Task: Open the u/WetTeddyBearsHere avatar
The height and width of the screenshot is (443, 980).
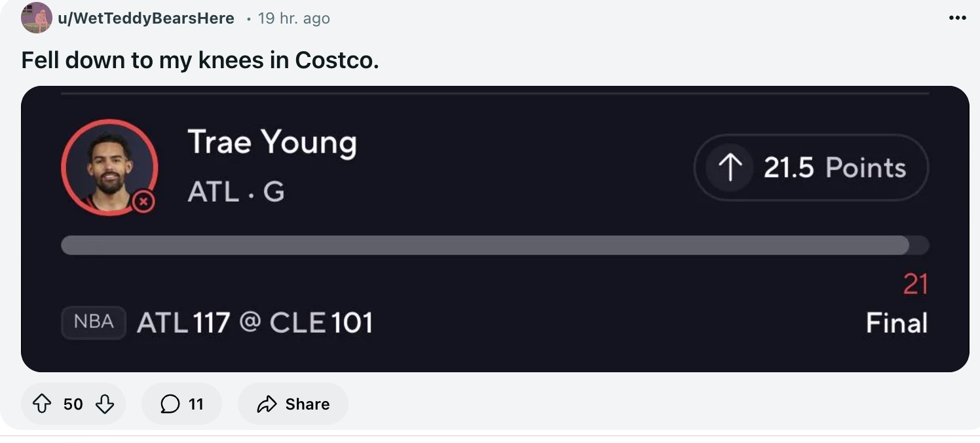Action: coord(37,18)
